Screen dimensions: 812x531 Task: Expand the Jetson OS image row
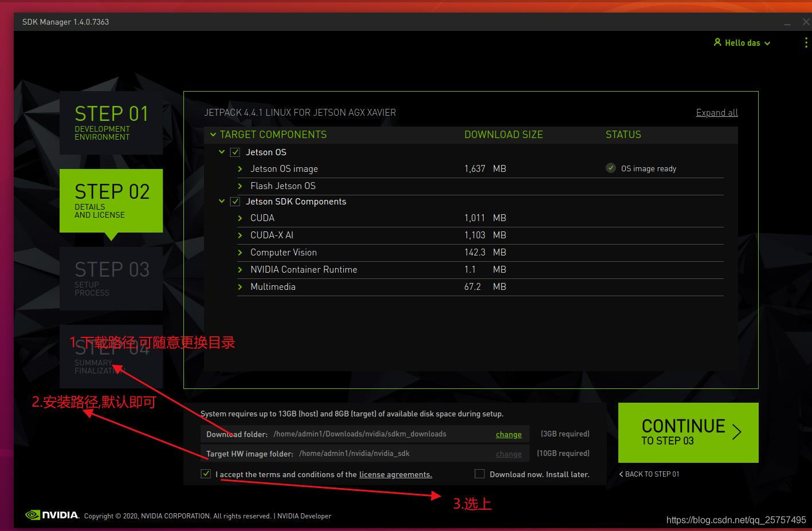pyautogui.click(x=240, y=169)
